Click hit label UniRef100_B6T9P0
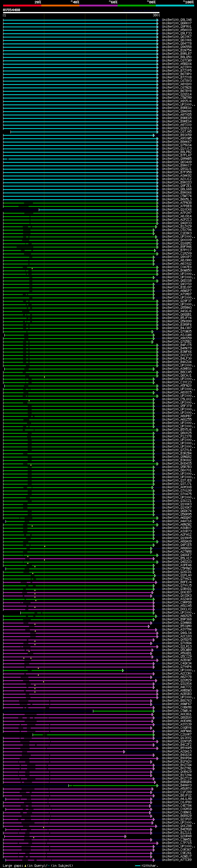The height and width of the screenshot is (868, 197). pyautogui.click(x=177, y=74)
